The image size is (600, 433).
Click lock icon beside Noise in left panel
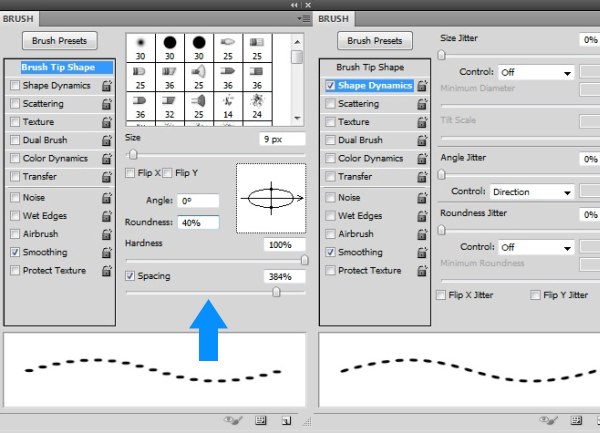(106, 198)
